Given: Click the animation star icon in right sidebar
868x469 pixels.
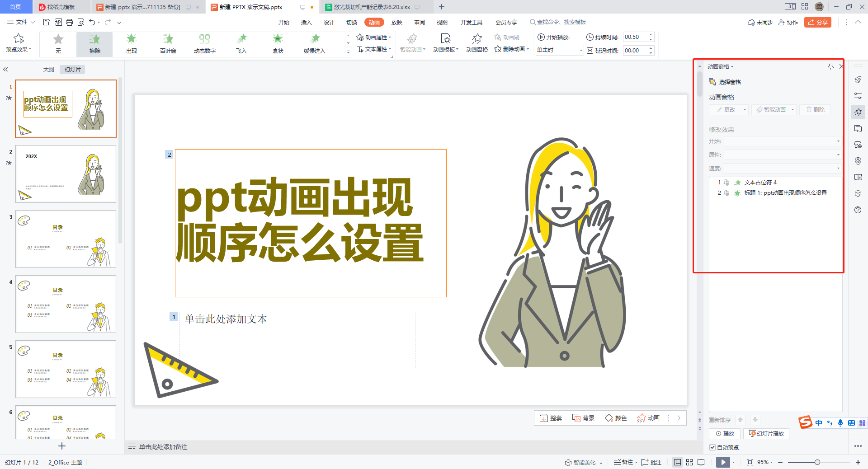Looking at the screenshot, I should point(858,112).
